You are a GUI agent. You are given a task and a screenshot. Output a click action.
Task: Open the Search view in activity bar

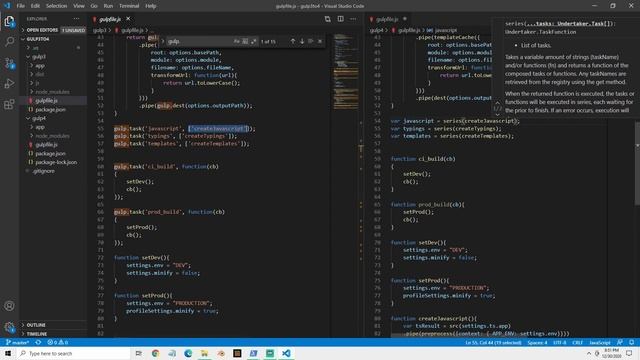9,42
